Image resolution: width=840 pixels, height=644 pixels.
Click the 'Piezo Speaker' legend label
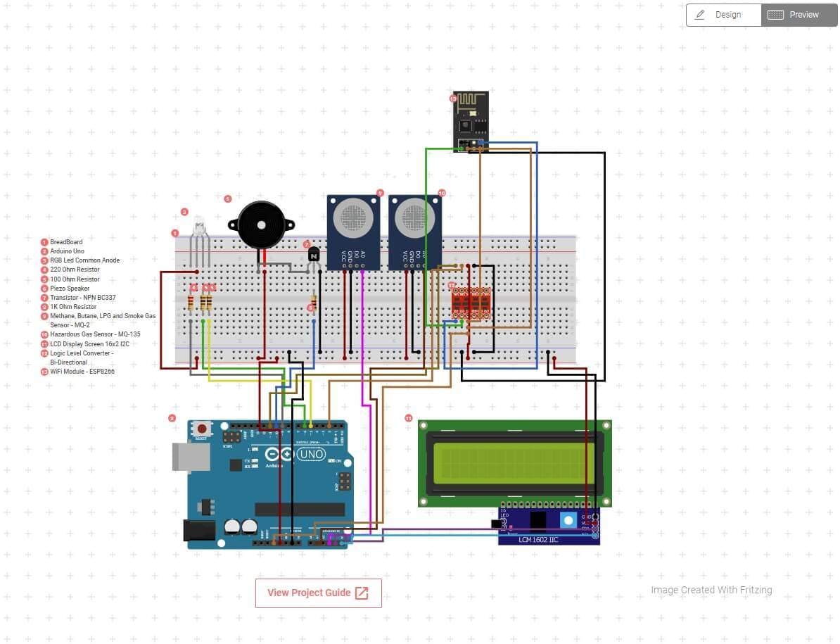tap(70, 289)
